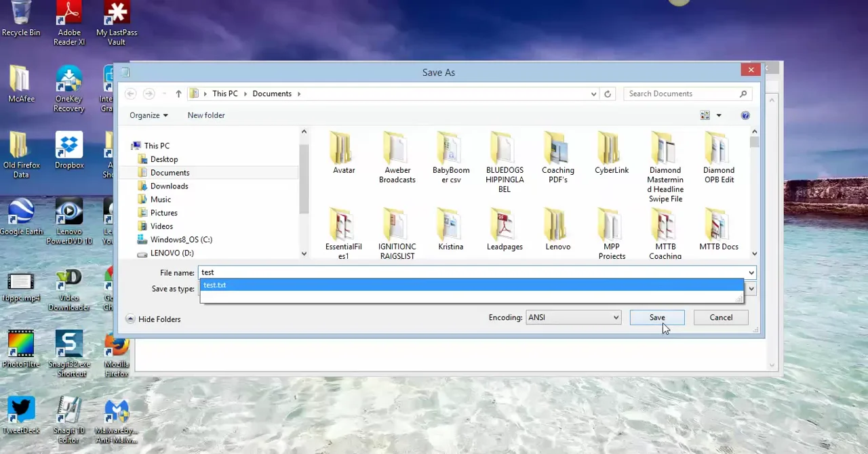Open the Aweber Broadcasts folder
Image resolution: width=868 pixels, height=454 pixels.
point(397,157)
